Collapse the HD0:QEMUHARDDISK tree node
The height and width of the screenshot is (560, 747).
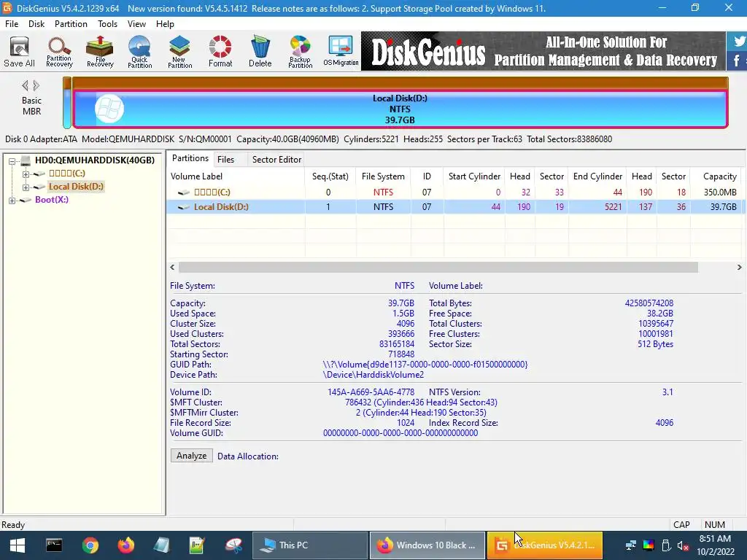point(12,161)
